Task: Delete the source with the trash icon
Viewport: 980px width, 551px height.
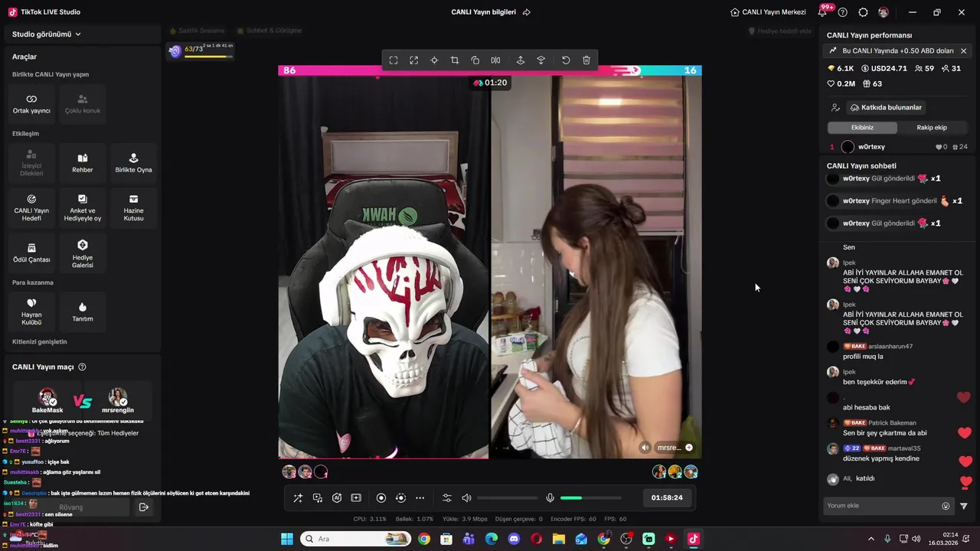Action: click(586, 60)
